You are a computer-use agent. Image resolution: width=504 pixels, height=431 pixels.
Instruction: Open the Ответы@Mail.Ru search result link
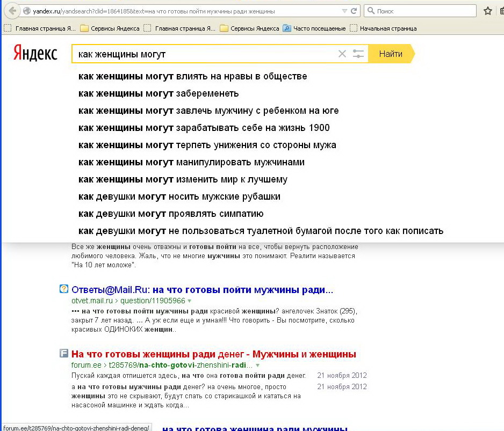coord(202,290)
